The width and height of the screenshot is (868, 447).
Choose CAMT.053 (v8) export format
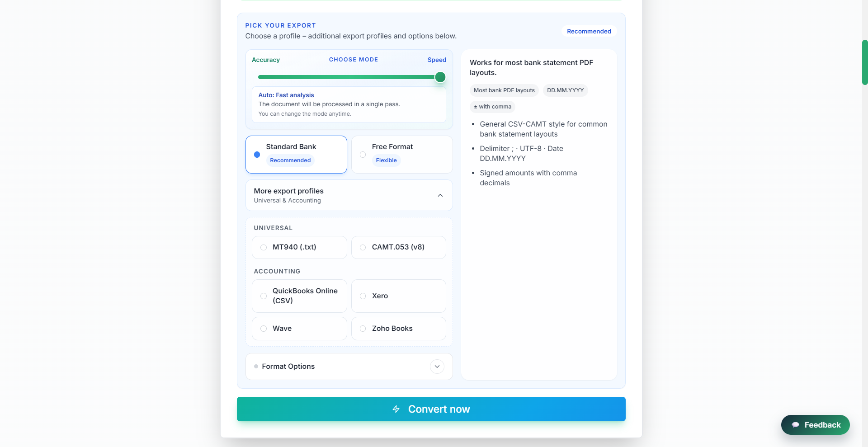click(x=399, y=247)
